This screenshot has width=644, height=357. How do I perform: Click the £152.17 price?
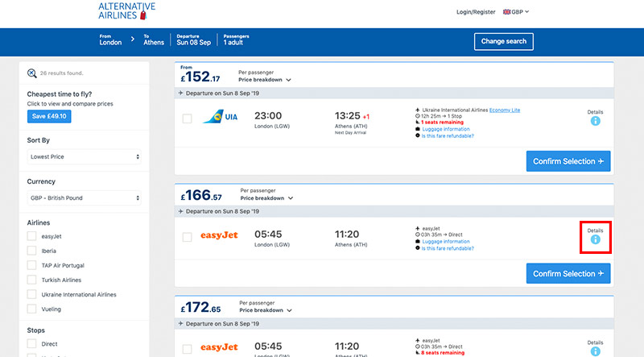coord(200,77)
